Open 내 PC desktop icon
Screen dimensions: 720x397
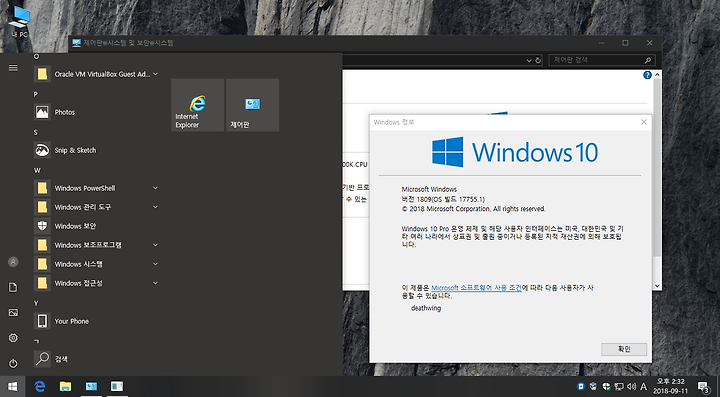coord(19,22)
